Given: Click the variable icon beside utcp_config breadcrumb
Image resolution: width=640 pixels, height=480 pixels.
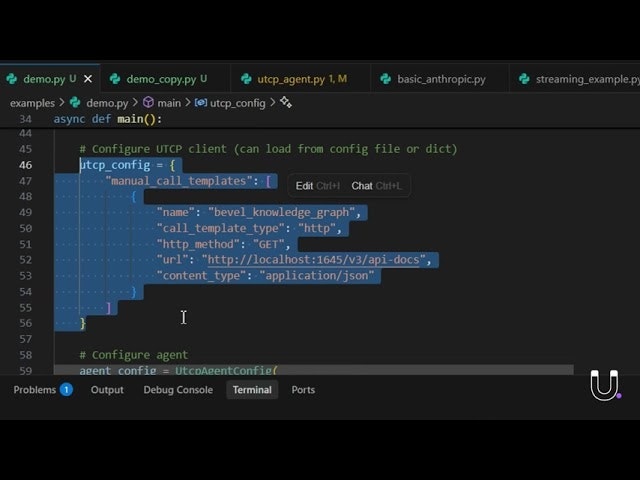Looking at the screenshot, I should coord(200,102).
